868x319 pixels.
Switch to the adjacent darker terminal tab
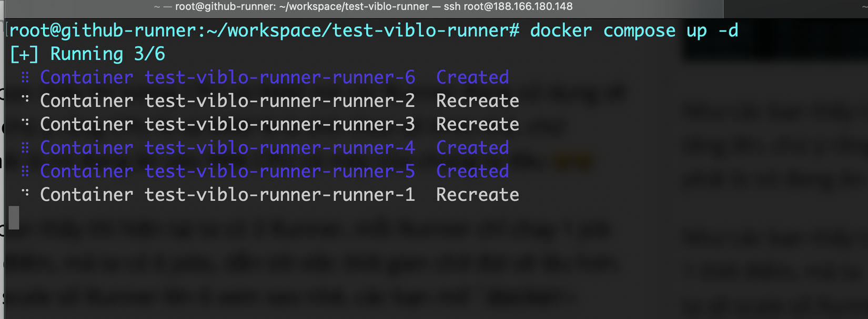click(795, 7)
